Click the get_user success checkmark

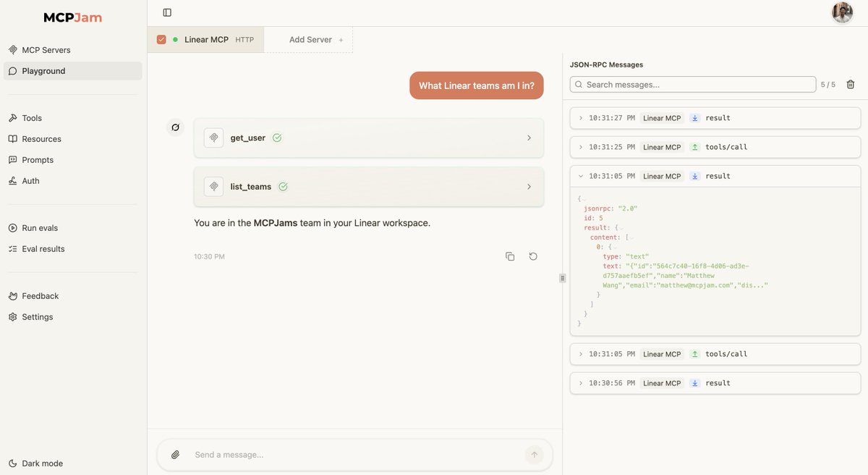[277, 138]
